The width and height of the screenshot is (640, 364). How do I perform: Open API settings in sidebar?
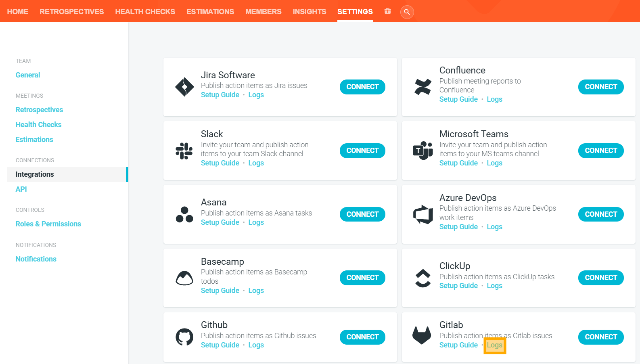pyautogui.click(x=21, y=189)
